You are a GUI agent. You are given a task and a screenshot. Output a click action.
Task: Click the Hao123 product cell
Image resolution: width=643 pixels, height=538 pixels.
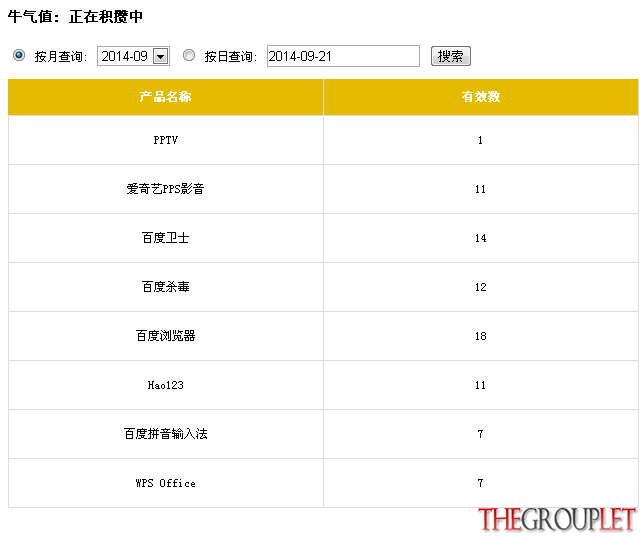166,385
